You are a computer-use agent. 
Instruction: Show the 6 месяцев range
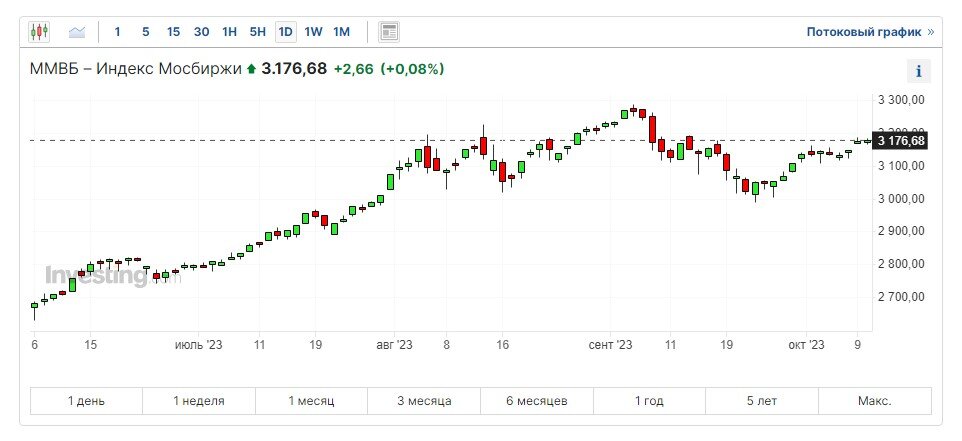point(537,401)
